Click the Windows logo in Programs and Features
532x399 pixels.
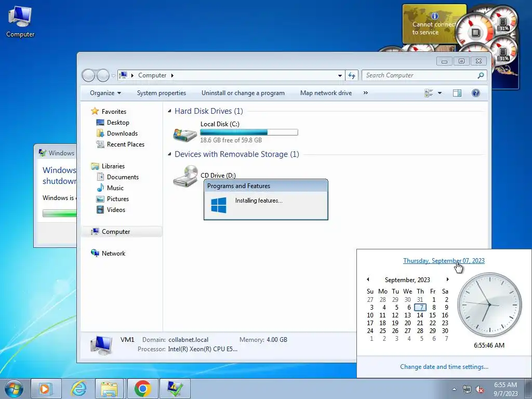(219, 205)
